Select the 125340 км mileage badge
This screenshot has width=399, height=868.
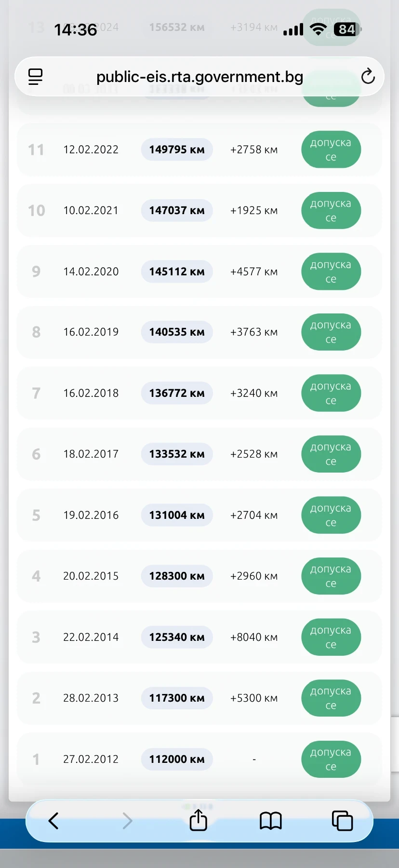coord(177,637)
